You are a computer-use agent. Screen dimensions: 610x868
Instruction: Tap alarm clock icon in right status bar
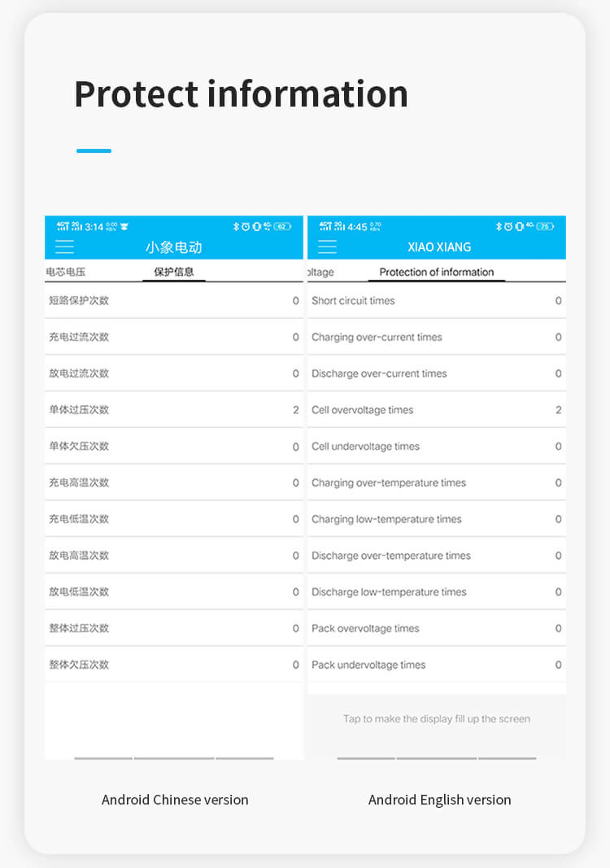click(508, 227)
